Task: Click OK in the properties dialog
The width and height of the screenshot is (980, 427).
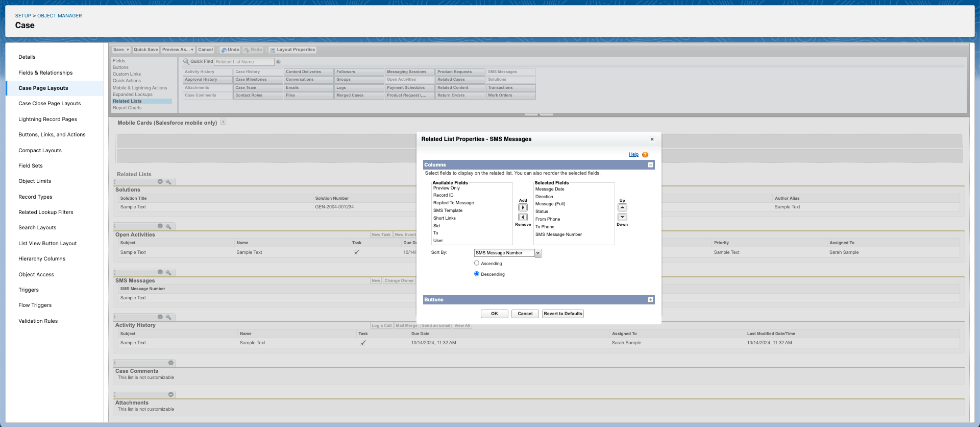Action: 494,314
